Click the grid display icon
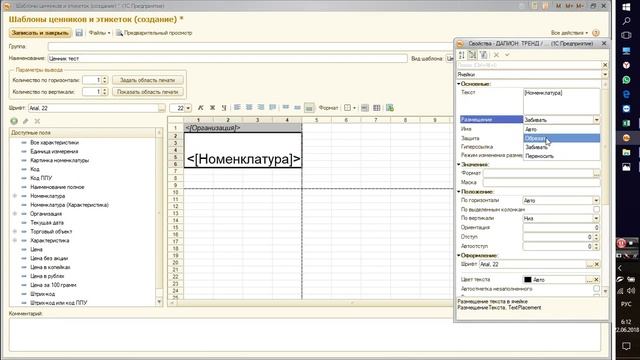 [377, 108]
